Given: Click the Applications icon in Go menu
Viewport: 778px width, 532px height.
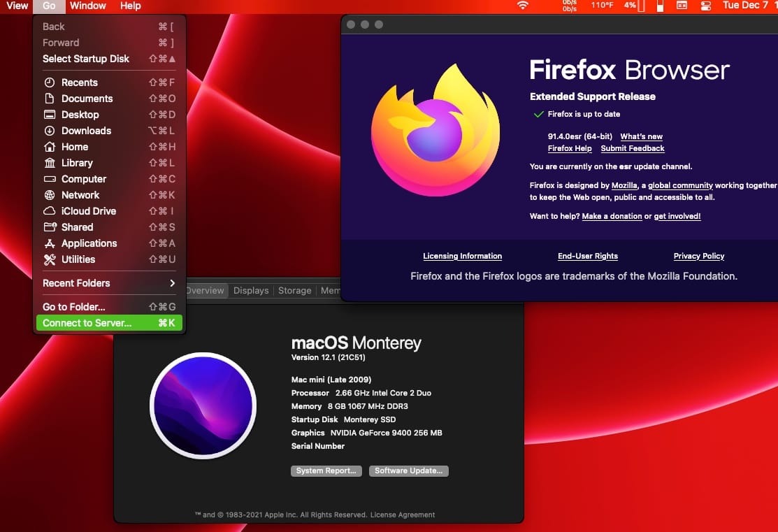Looking at the screenshot, I should [50, 243].
